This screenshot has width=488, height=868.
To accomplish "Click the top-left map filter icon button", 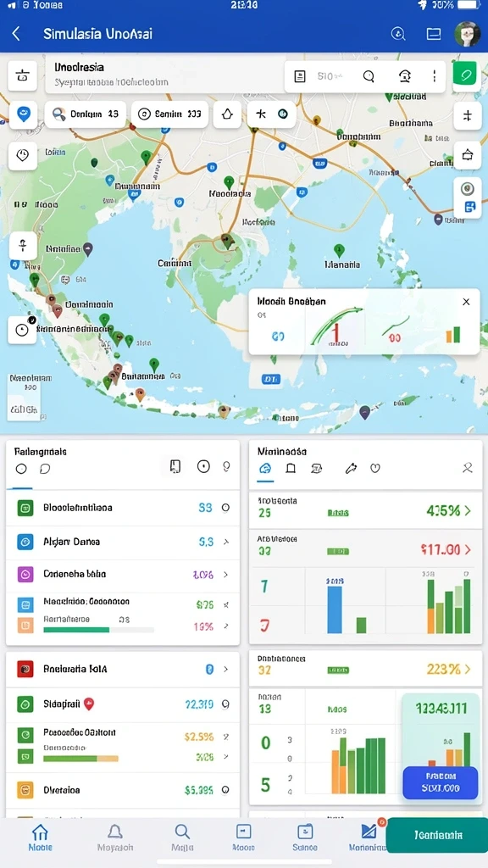I will point(23,75).
